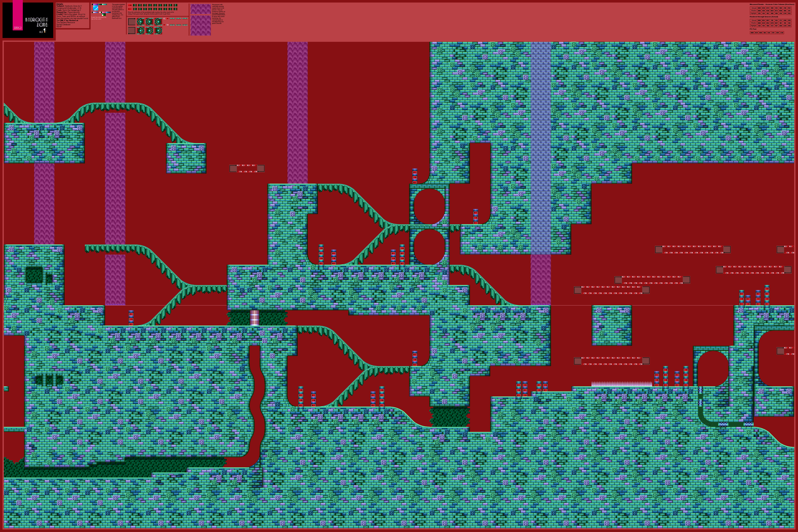Viewport: 798px width, 532px height.
Task: Click the 'PC Port' heading
Action: pos(753,29)
